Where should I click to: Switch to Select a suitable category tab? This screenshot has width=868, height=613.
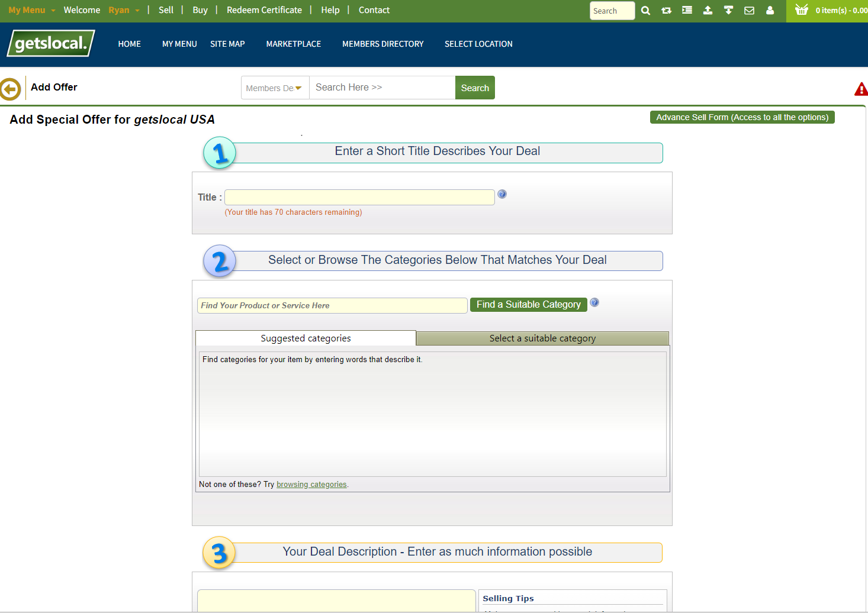click(542, 338)
